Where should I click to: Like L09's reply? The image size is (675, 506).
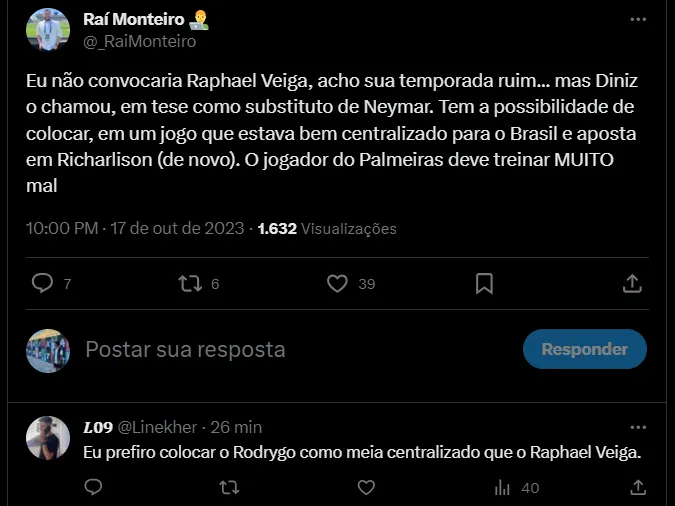click(x=366, y=488)
